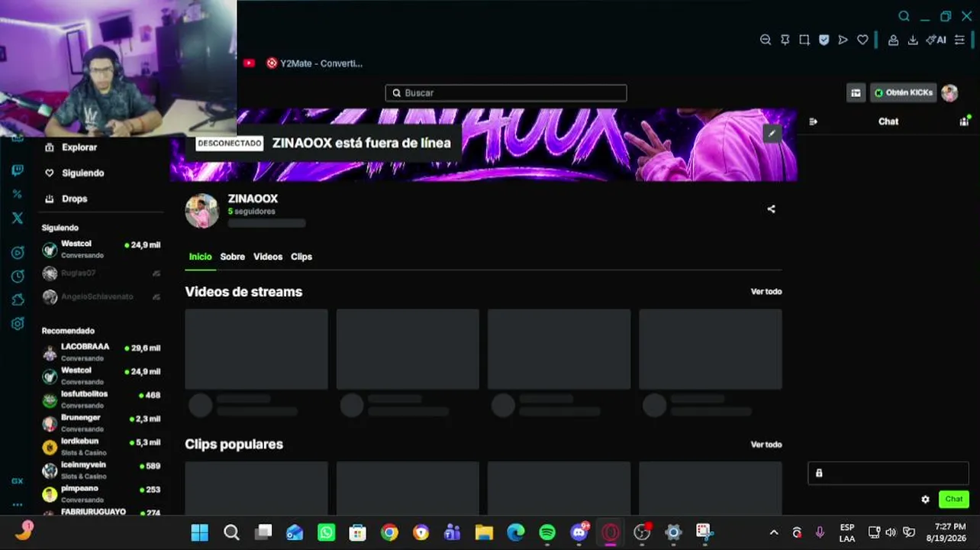Open recommended channel iceinmyvein
980x550 pixels.
point(102,470)
